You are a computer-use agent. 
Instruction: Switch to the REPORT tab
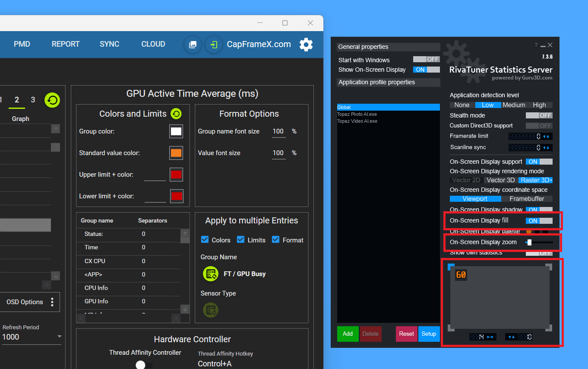(x=66, y=44)
